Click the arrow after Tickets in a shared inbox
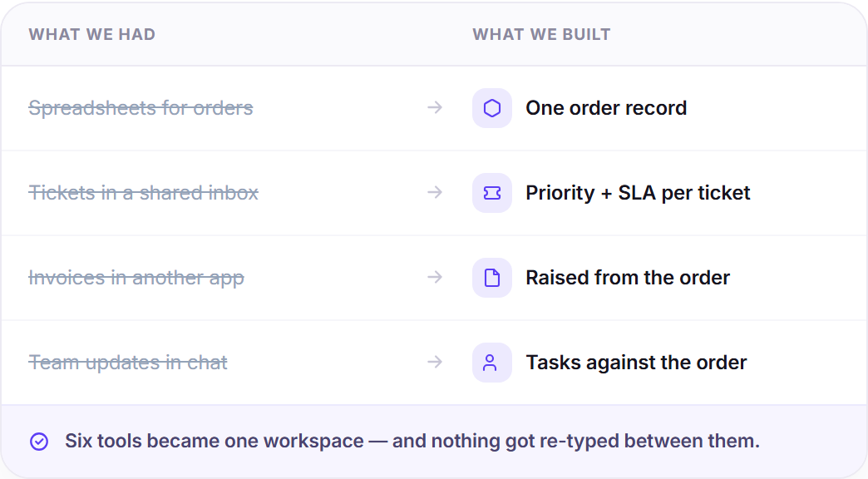The height and width of the screenshot is (479, 868). (x=435, y=192)
